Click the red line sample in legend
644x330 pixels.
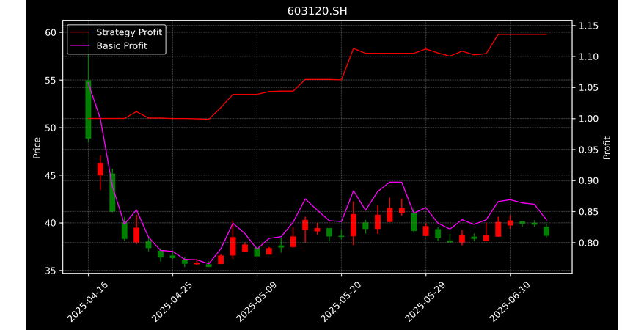(x=80, y=32)
